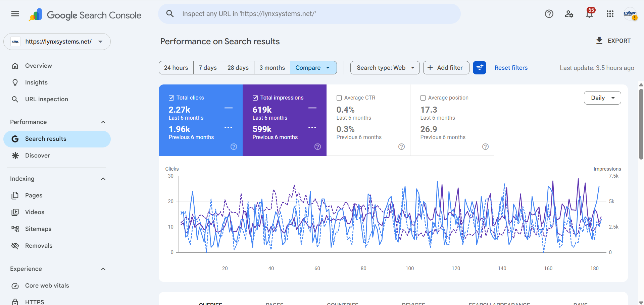The height and width of the screenshot is (305, 644).
Task: Open Average position help question icon
Action: (x=486, y=147)
